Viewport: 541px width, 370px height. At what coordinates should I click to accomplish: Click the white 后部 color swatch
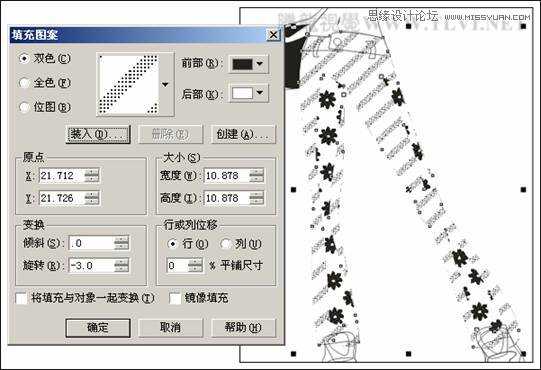(243, 93)
